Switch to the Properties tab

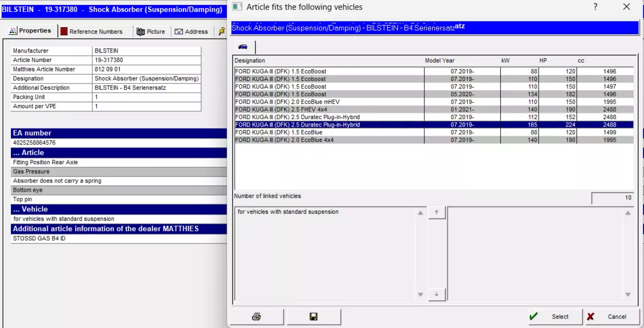coord(31,31)
